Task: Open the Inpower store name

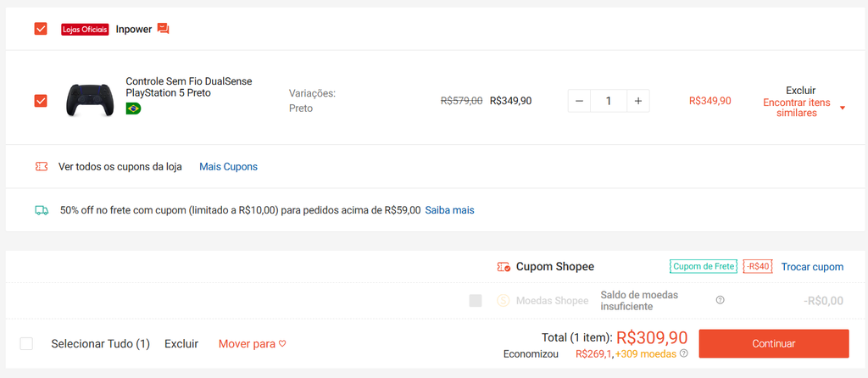Action: (133, 30)
